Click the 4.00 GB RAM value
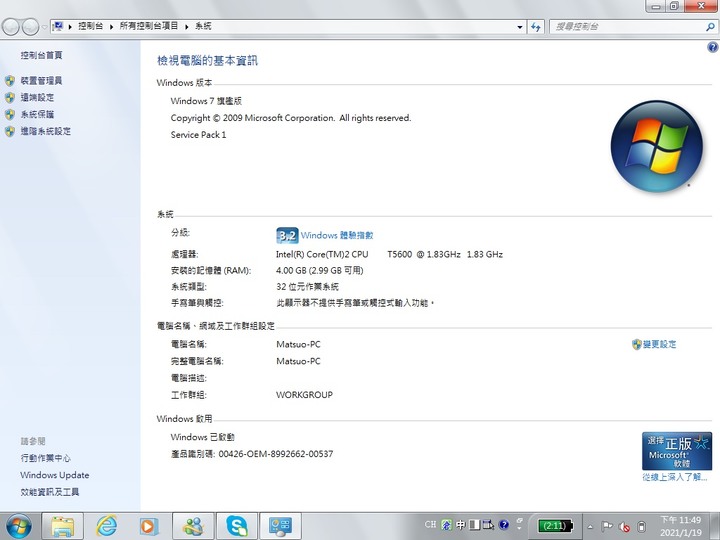The height and width of the screenshot is (540, 720). [320, 270]
